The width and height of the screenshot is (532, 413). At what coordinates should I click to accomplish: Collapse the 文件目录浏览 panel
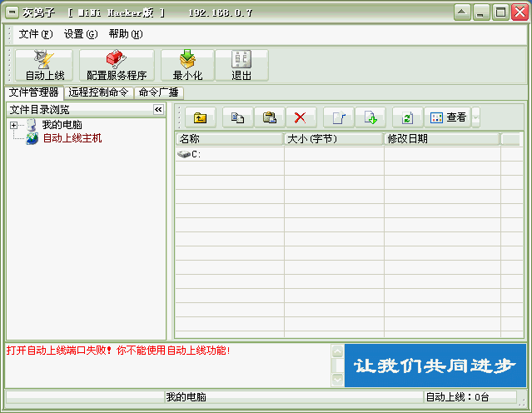tap(158, 110)
